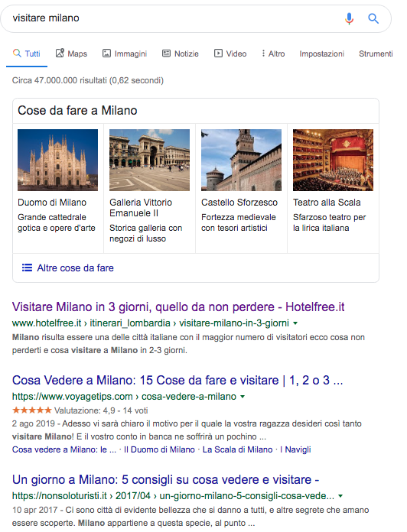Click the Galleria Vittorio Emanuele II title
Viewport: 407px width, 532px height.
141,208
